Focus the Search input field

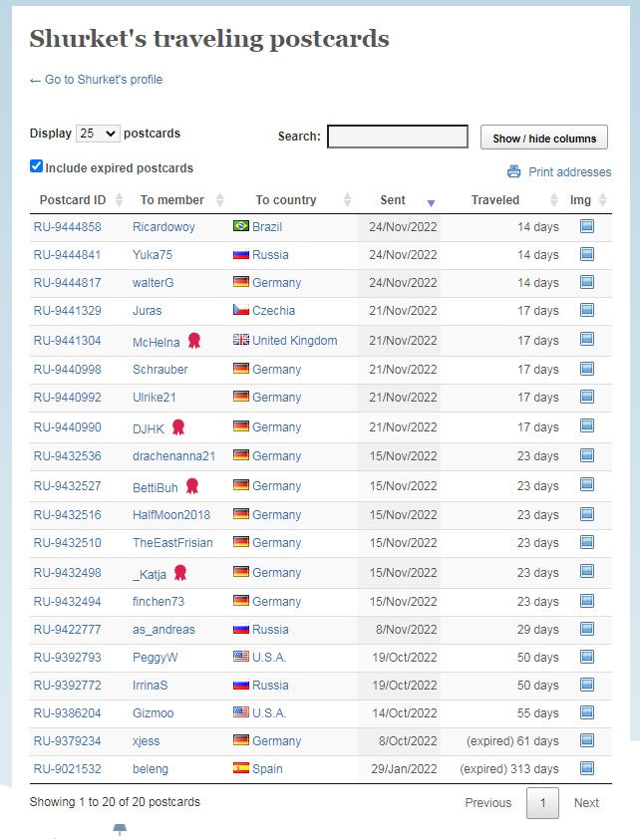[x=397, y=137]
